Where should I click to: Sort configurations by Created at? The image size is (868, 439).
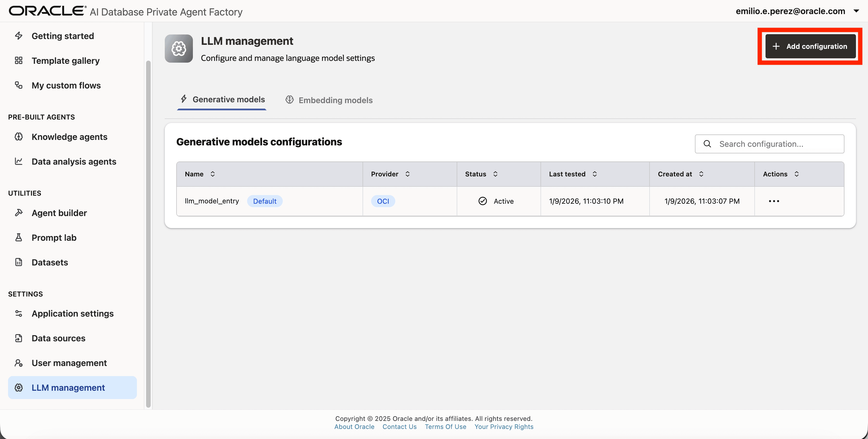coord(701,174)
